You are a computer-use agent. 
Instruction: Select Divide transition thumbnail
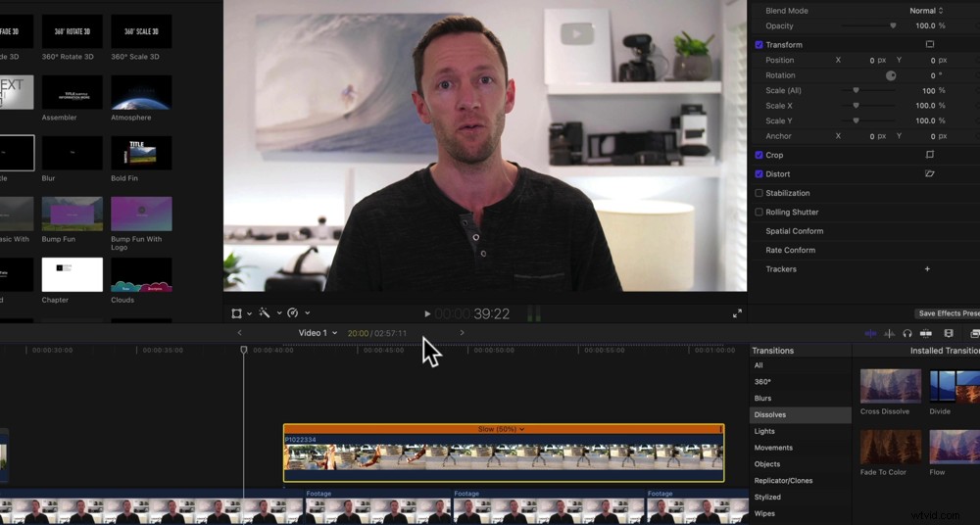coord(955,386)
